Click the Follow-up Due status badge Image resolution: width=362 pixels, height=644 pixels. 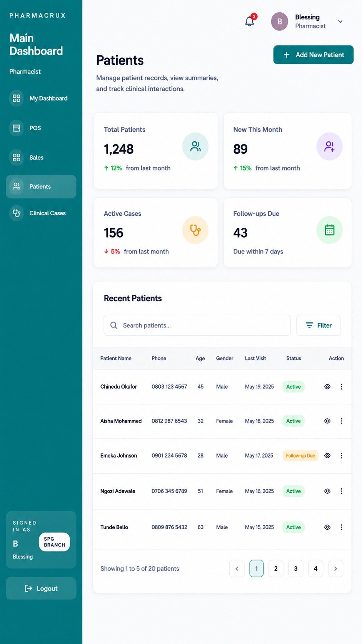(300, 456)
